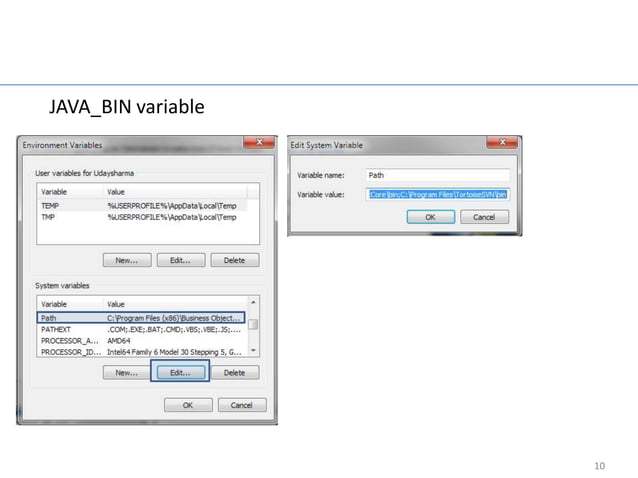The width and height of the screenshot is (638, 478).
Task: Click New under System variables
Action: point(127,373)
